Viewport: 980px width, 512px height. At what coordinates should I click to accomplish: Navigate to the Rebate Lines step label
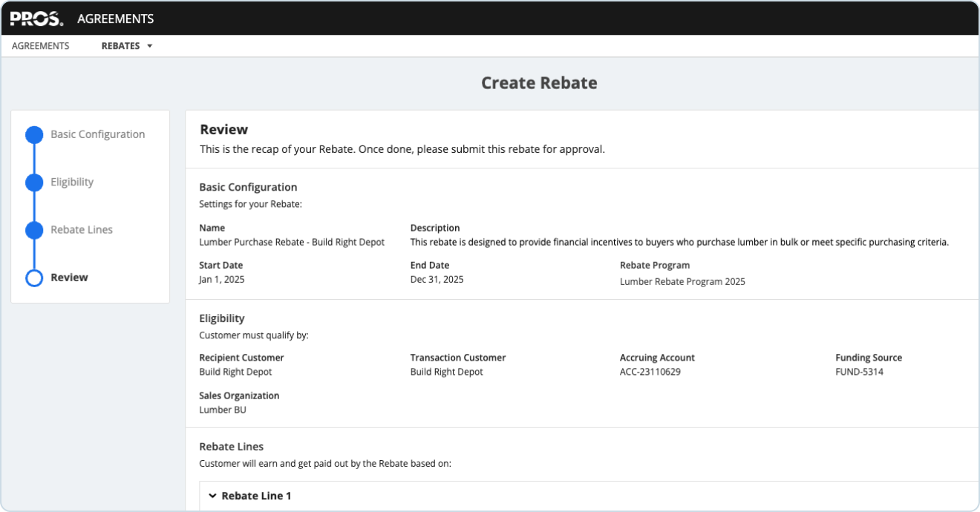pos(82,230)
